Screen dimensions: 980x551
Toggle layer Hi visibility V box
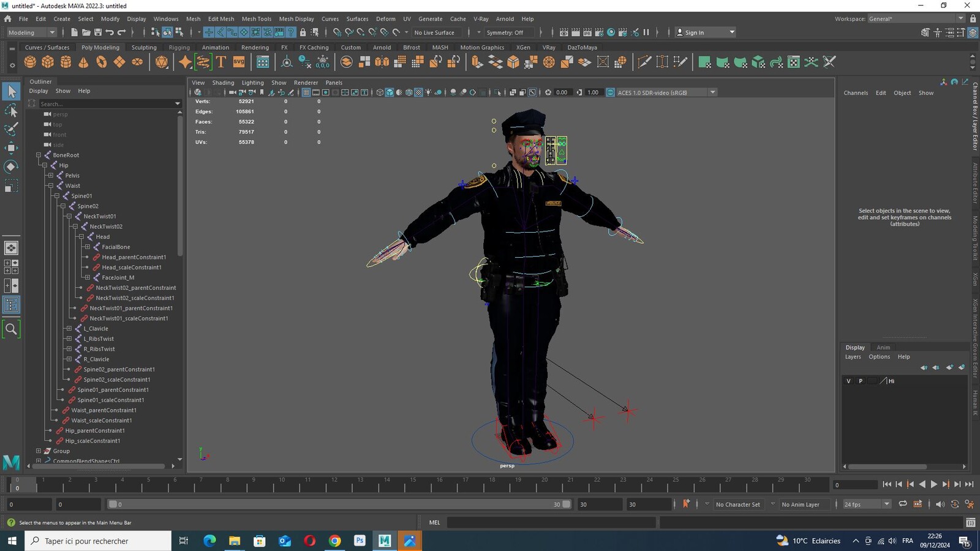pyautogui.click(x=848, y=381)
